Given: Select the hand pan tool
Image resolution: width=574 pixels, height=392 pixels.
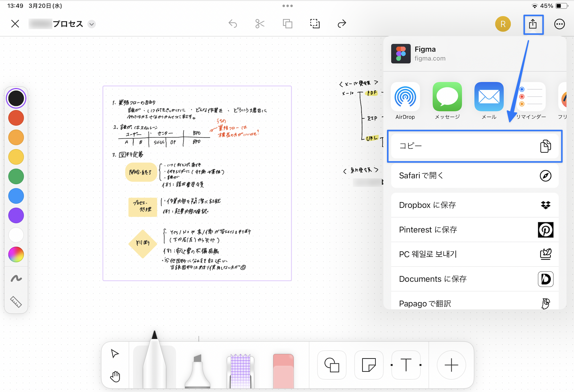Looking at the screenshot, I should point(115,376).
